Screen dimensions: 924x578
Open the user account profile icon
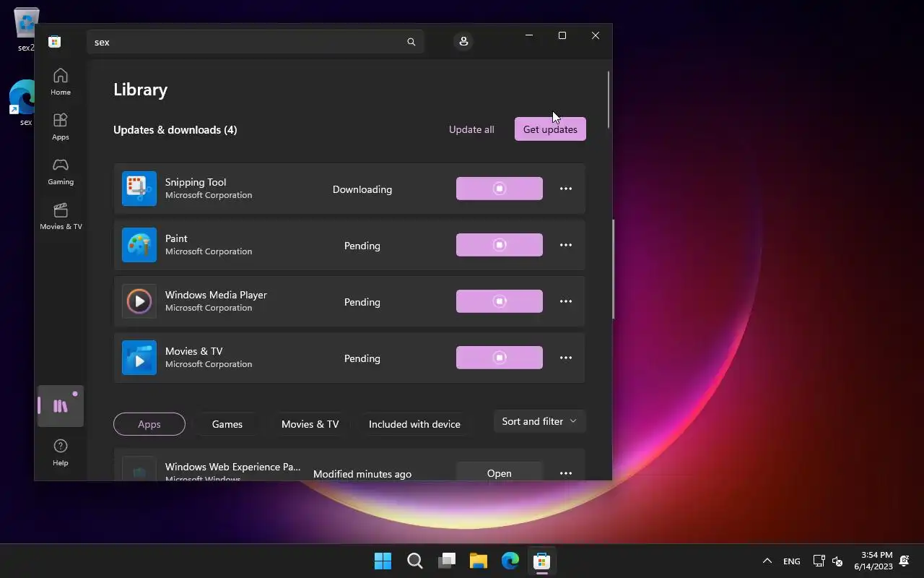coord(463,41)
